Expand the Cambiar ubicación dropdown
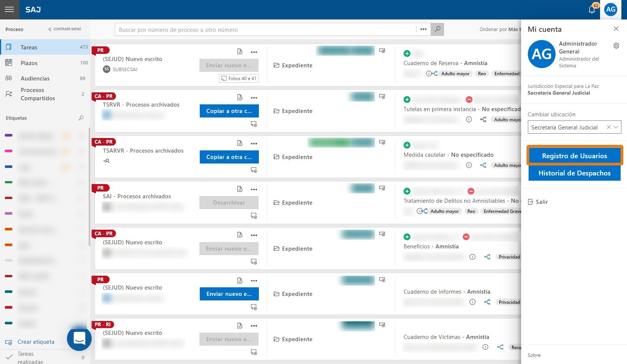The height and width of the screenshot is (364, 627). (x=616, y=127)
